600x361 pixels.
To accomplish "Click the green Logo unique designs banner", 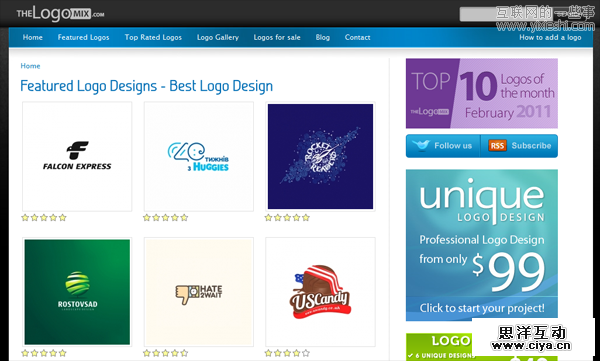I will tap(439, 347).
